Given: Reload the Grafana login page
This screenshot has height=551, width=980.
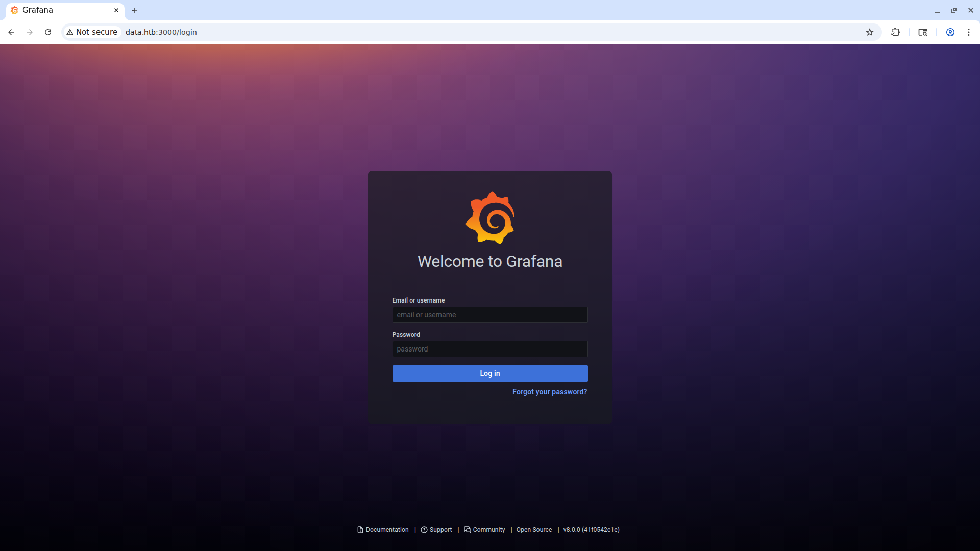Looking at the screenshot, I should [x=48, y=32].
